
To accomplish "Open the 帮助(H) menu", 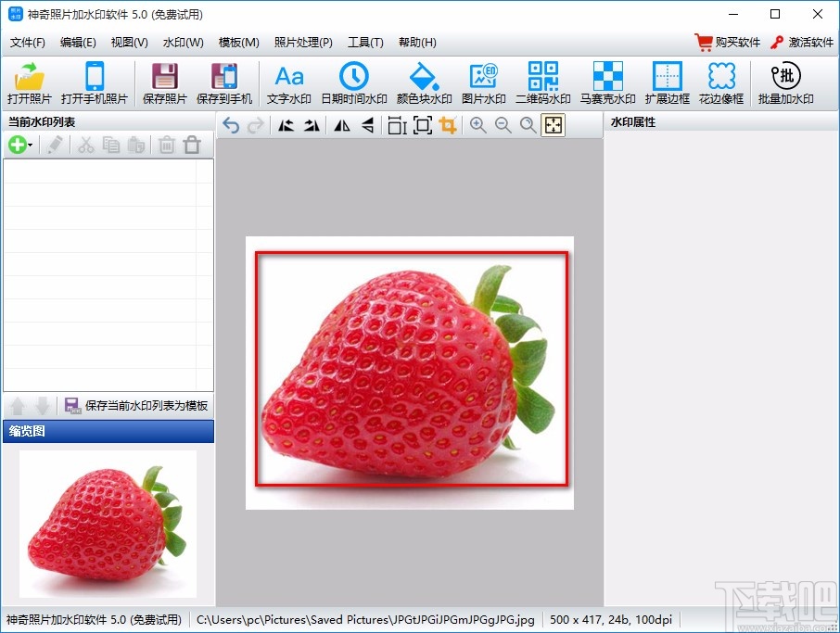I will point(417,43).
